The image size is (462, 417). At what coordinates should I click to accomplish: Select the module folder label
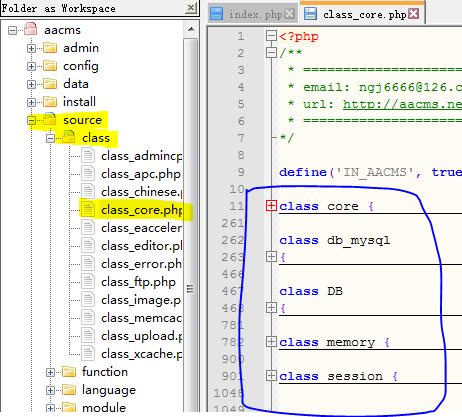point(104,408)
